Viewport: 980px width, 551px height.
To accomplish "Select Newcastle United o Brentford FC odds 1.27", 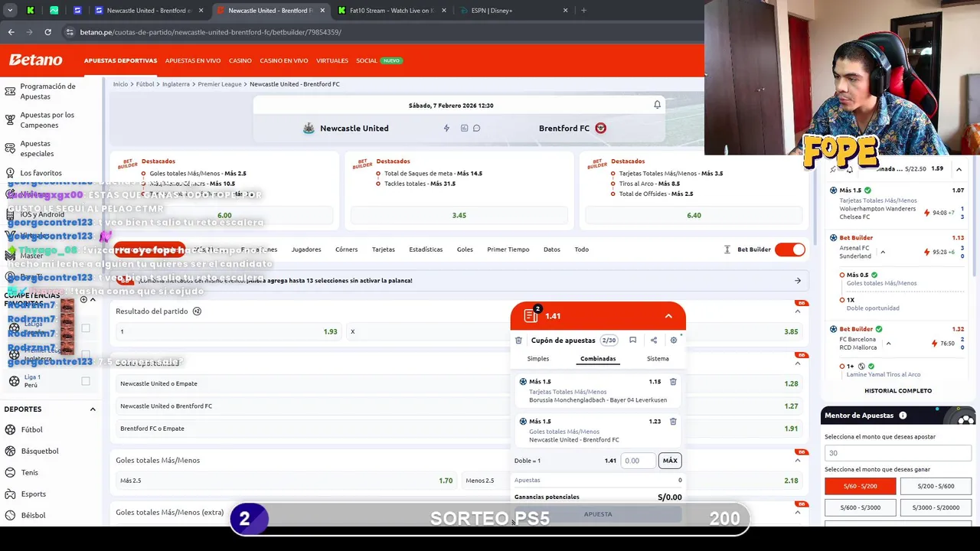I will click(x=459, y=406).
